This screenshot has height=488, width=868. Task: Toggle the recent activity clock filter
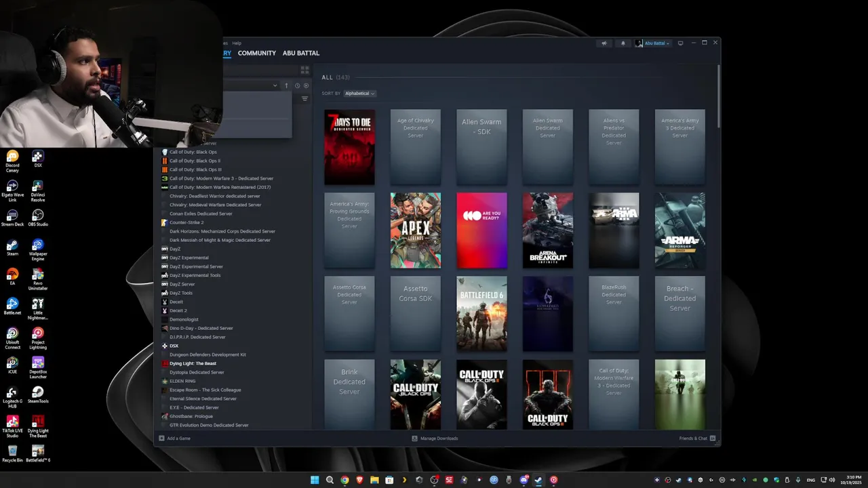(x=297, y=85)
